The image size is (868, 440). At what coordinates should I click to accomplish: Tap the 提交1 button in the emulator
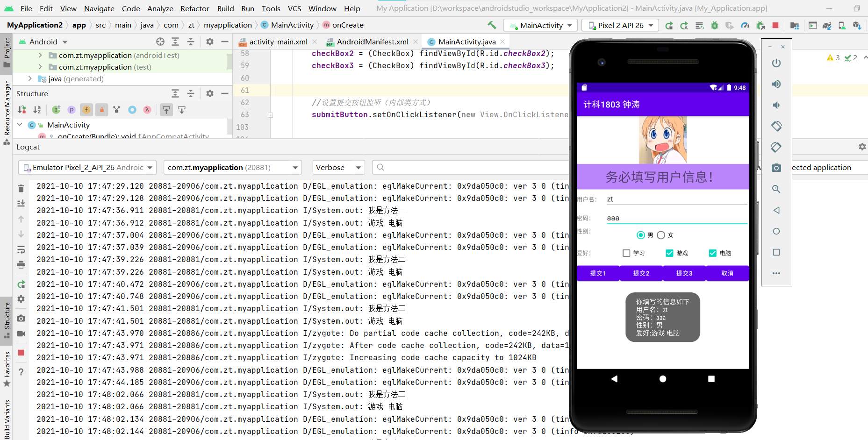[598, 273]
